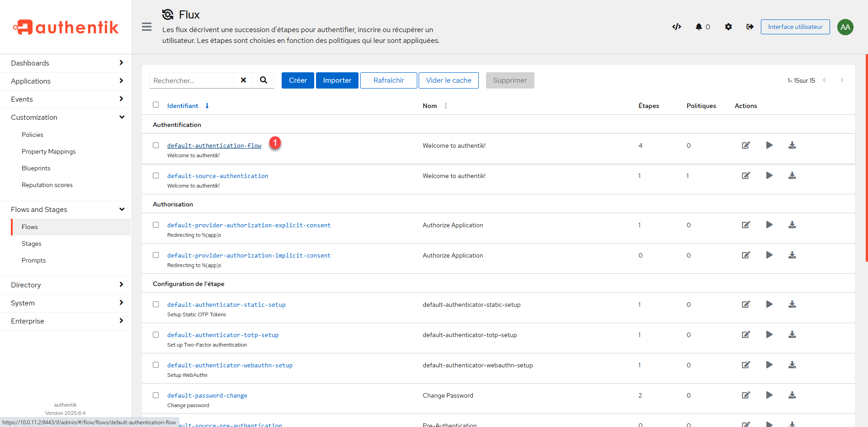The width and height of the screenshot is (868, 427).
Task: Execute the default-source-authentication flow
Action: (769, 175)
